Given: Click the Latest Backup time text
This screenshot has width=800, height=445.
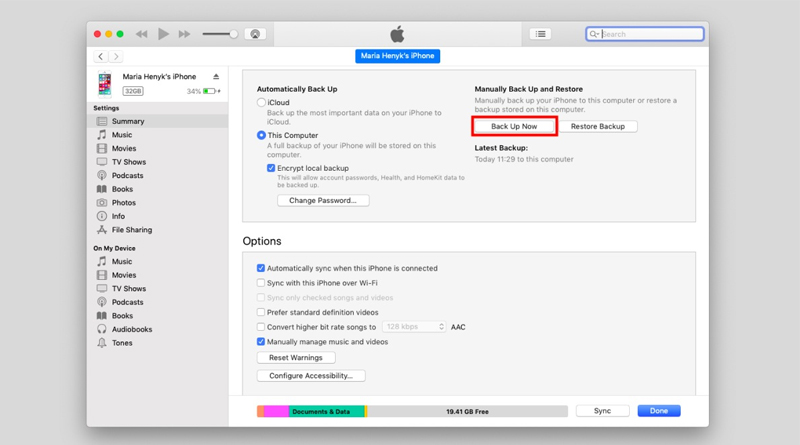Looking at the screenshot, I should pyautogui.click(x=524, y=159).
